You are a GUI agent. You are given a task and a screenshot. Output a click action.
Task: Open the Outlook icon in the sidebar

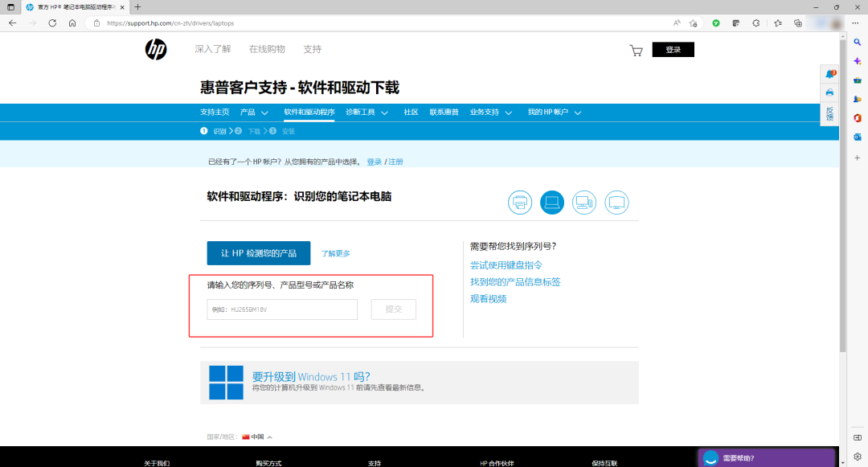[857, 137]
